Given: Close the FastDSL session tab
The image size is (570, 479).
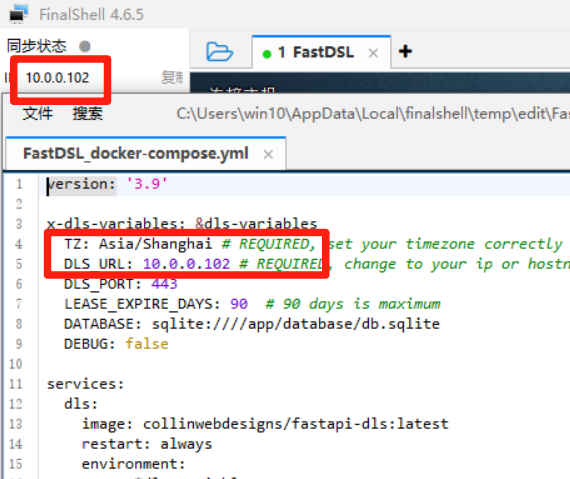Looking at the screenshot, I should click(x=373, y=53).
